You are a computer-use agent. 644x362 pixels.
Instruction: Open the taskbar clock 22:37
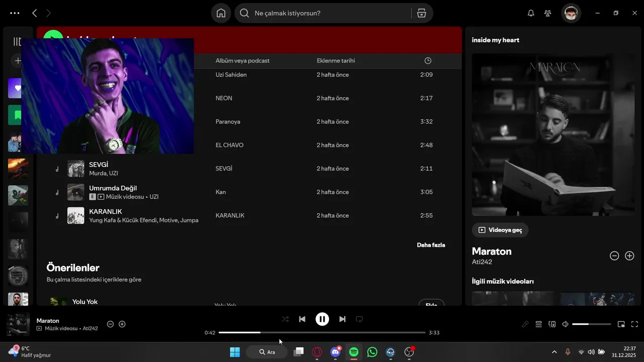click(623, 352)
